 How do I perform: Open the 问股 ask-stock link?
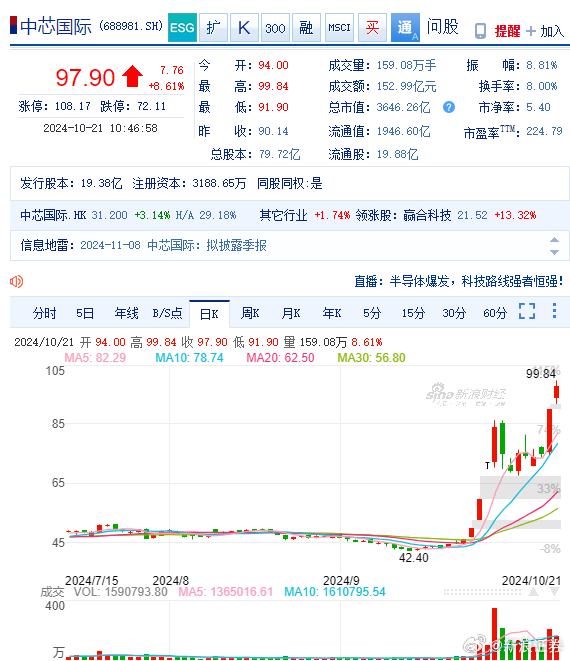point(442,27)
